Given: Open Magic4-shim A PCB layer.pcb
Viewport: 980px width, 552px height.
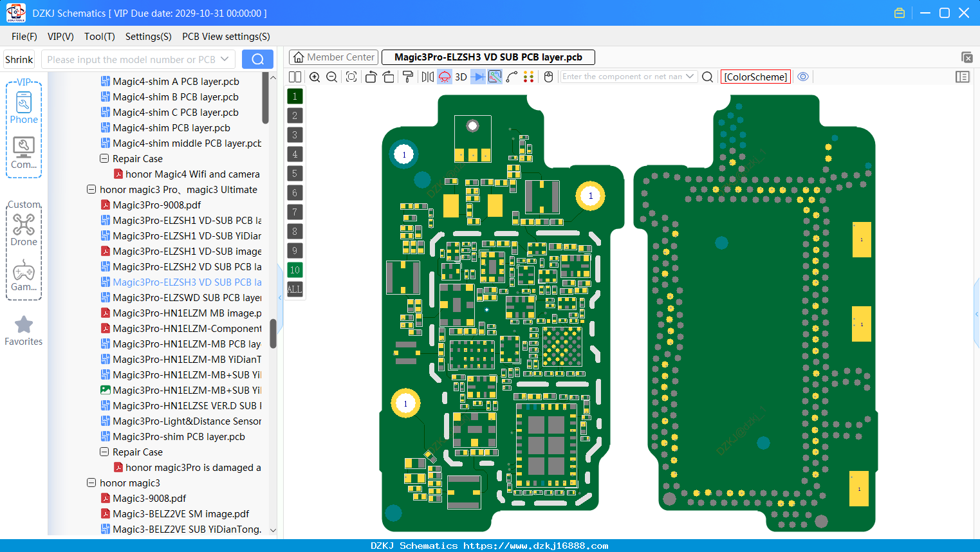Looking at the screenshot, I should (x=170, y=82).
